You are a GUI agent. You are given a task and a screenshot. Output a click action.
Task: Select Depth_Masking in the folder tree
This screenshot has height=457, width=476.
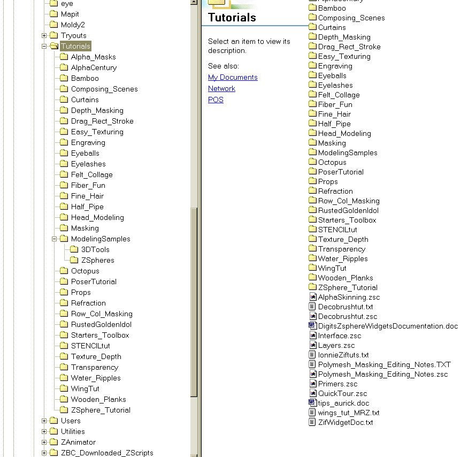click(x=97, y=111)
